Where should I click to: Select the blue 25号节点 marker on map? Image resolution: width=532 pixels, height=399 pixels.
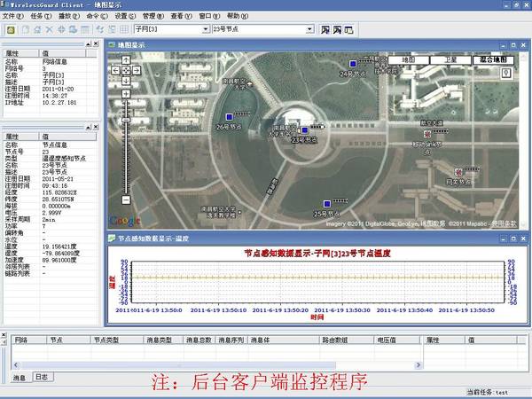(327, 204)
